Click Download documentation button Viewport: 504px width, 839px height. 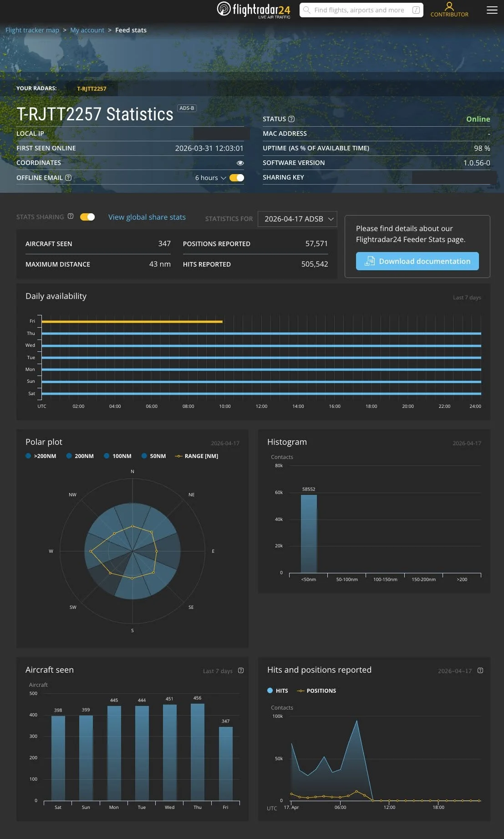[417, 261]
